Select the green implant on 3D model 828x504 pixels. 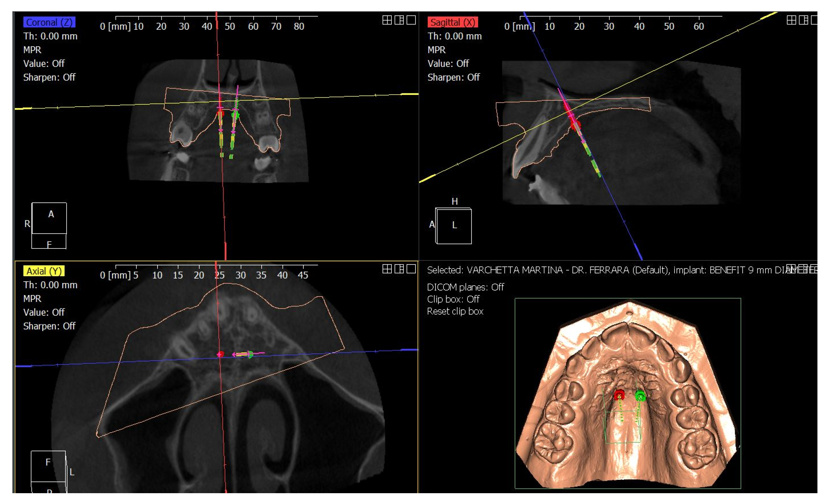coord(640,397)
